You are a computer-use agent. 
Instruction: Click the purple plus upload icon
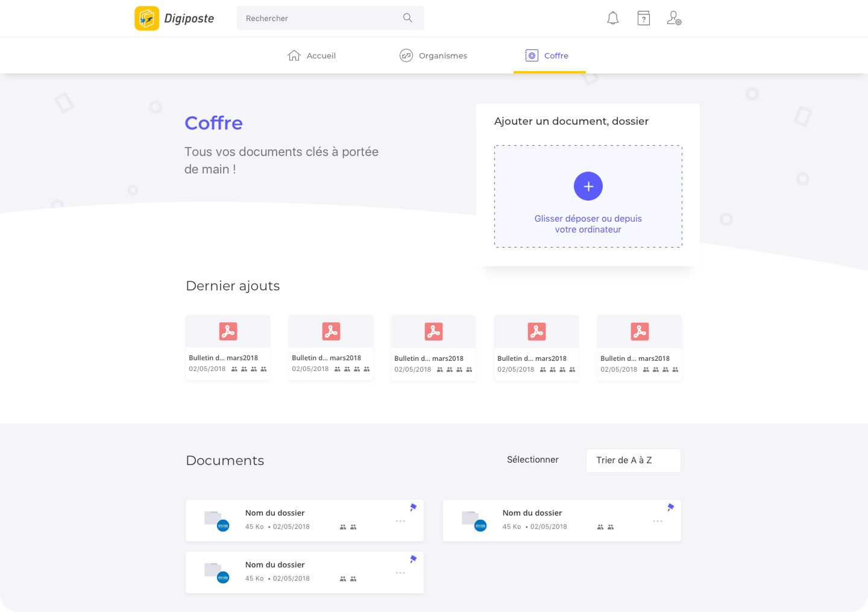coord(588,186)
